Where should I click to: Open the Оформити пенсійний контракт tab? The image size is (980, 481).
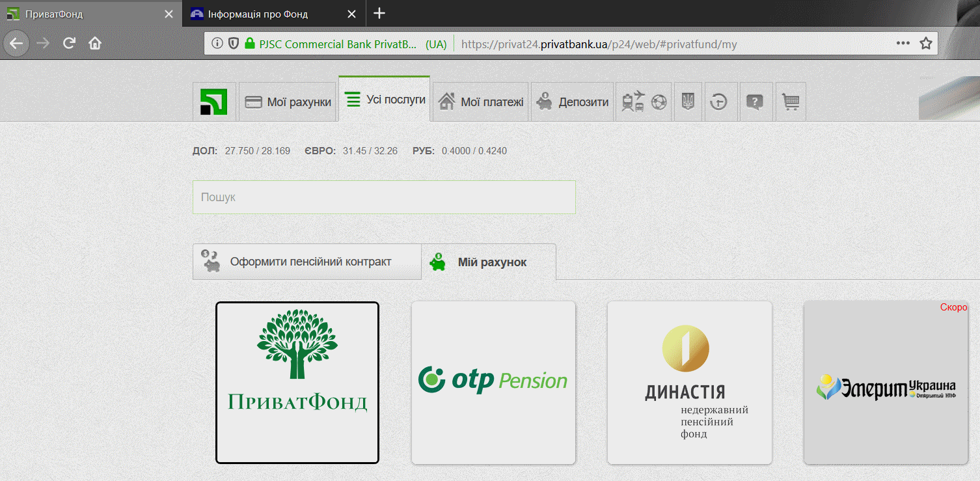point(307,262)
